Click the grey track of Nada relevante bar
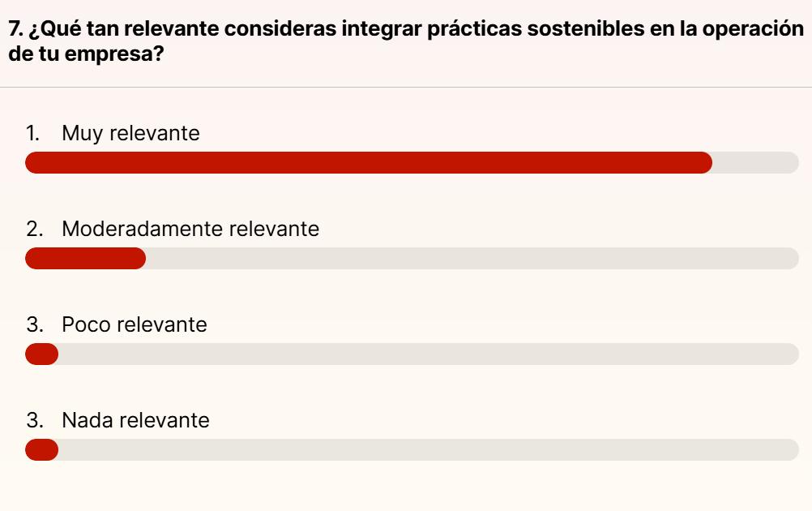Viewport: 812px width, 511px height. (x=429, y=450)
